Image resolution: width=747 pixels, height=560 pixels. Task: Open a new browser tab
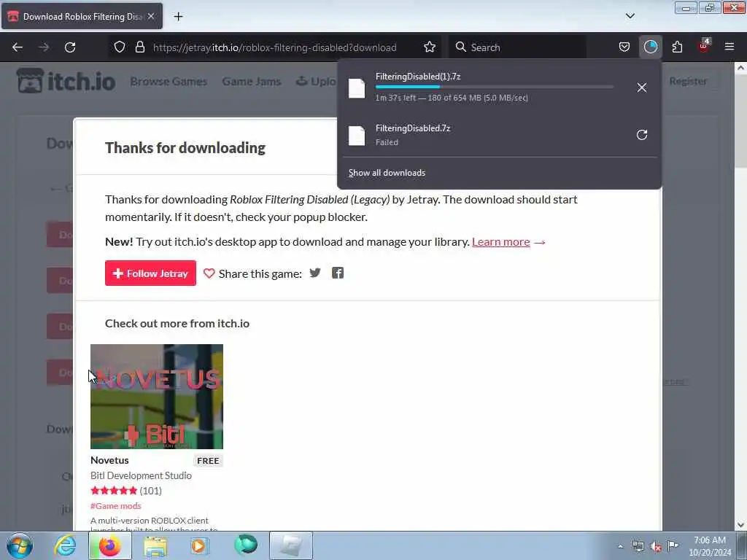178,16
